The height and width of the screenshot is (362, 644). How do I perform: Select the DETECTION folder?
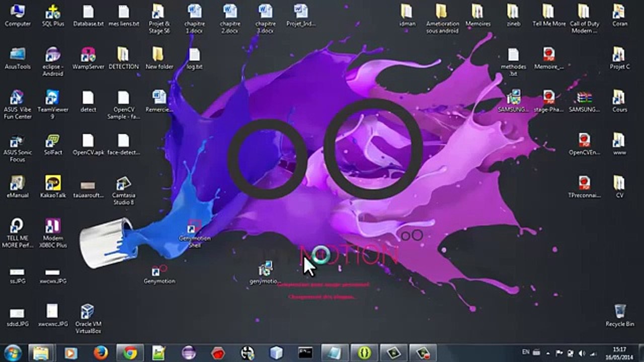pos(123,58)
